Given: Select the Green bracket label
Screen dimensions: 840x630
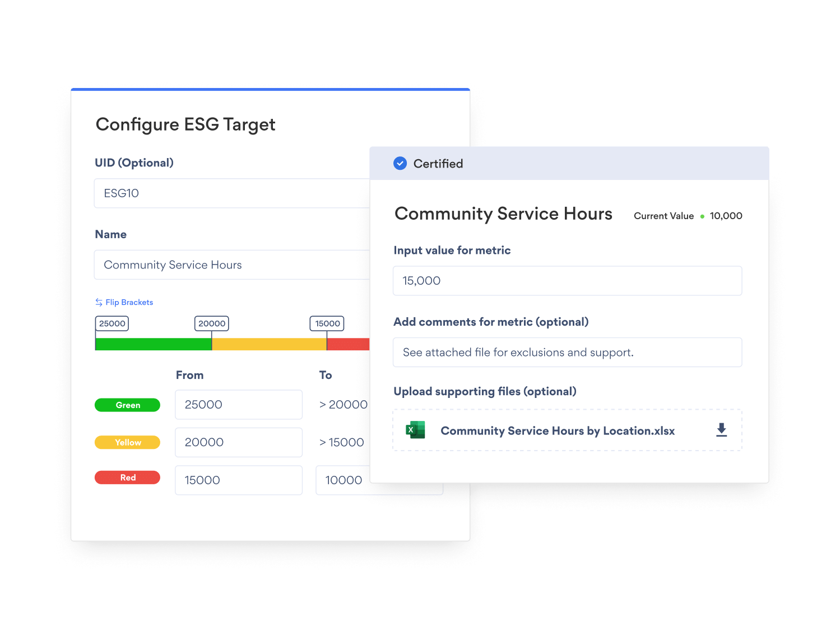Looking at the screenshot, I should [x=127, y=405].
